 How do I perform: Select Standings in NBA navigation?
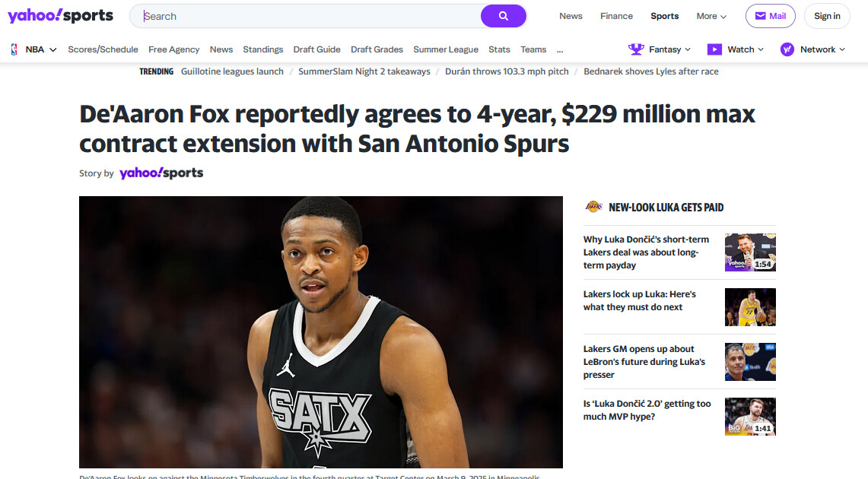pos(262,49)
